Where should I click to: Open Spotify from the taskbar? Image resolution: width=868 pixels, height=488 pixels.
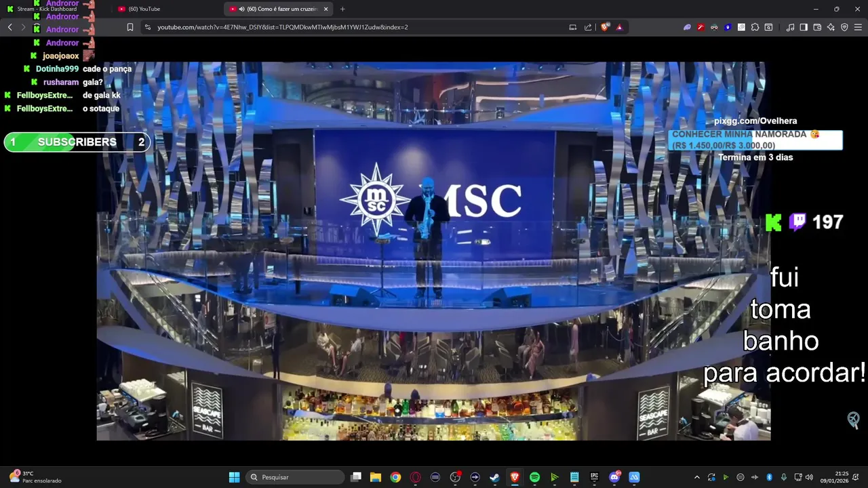534,477
